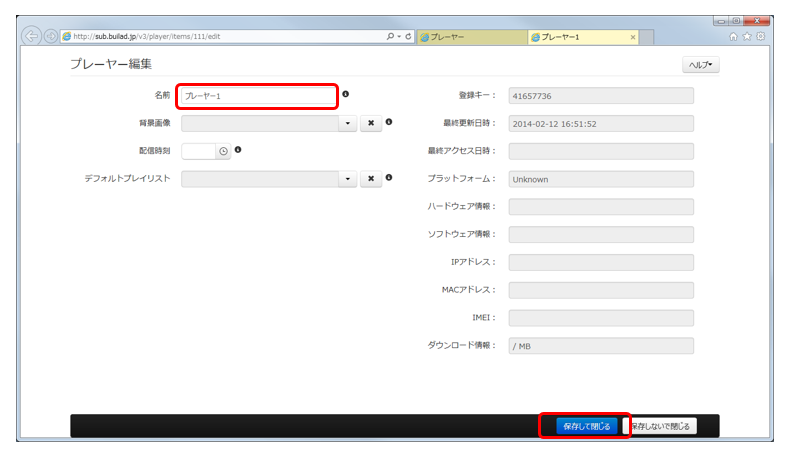Screen dimensions: 791x455
Task: Click the プレーヤー編集 heading
Action: coord(111,64)
